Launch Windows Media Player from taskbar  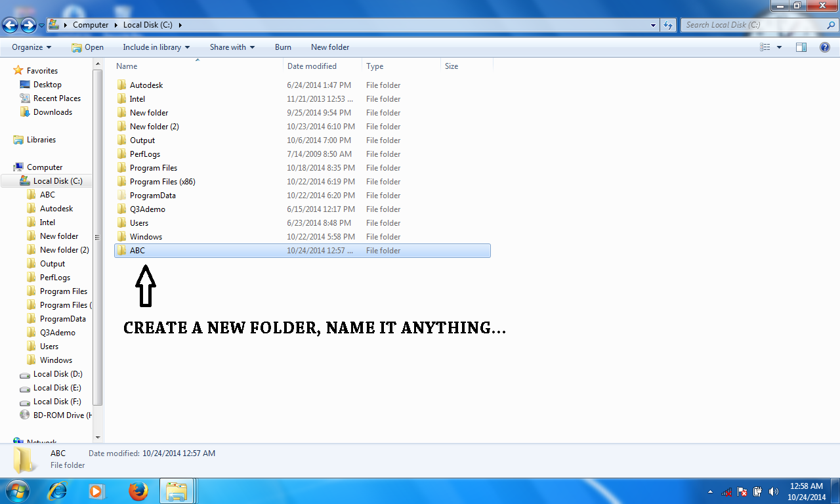pos(97,491)
